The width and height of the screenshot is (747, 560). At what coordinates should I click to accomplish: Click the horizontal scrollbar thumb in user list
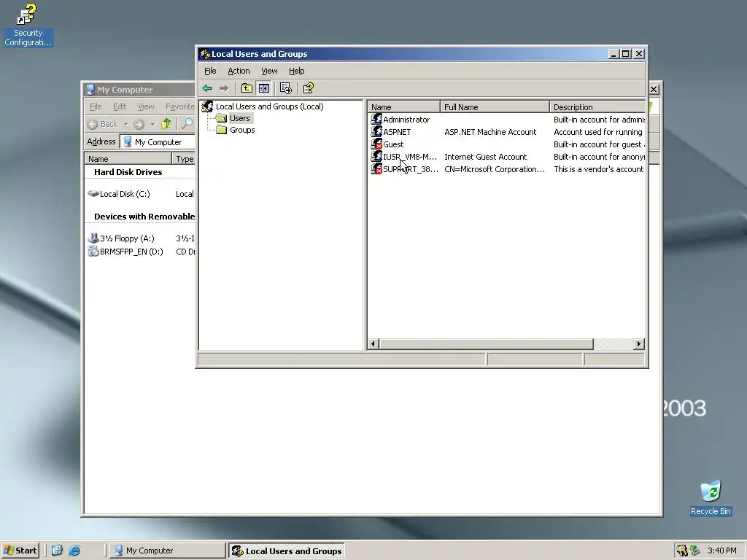[x=486, y=344]
